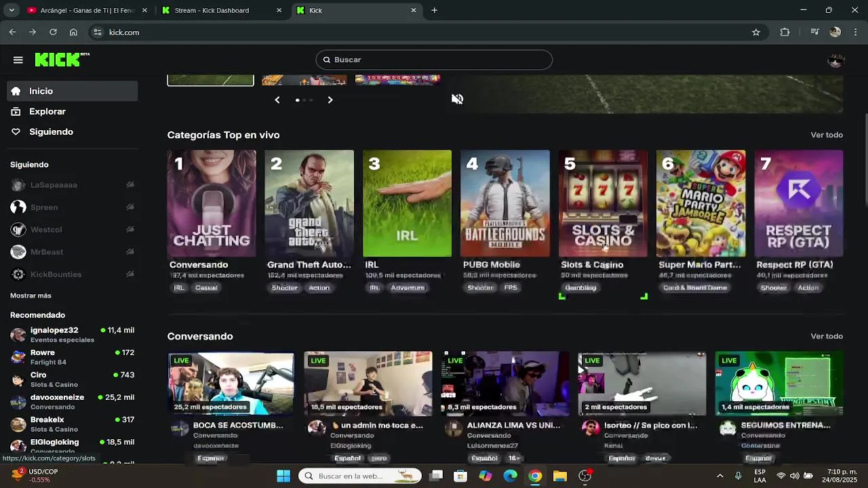Open the USD/COP taskbar widget

[x=35, y=476]
